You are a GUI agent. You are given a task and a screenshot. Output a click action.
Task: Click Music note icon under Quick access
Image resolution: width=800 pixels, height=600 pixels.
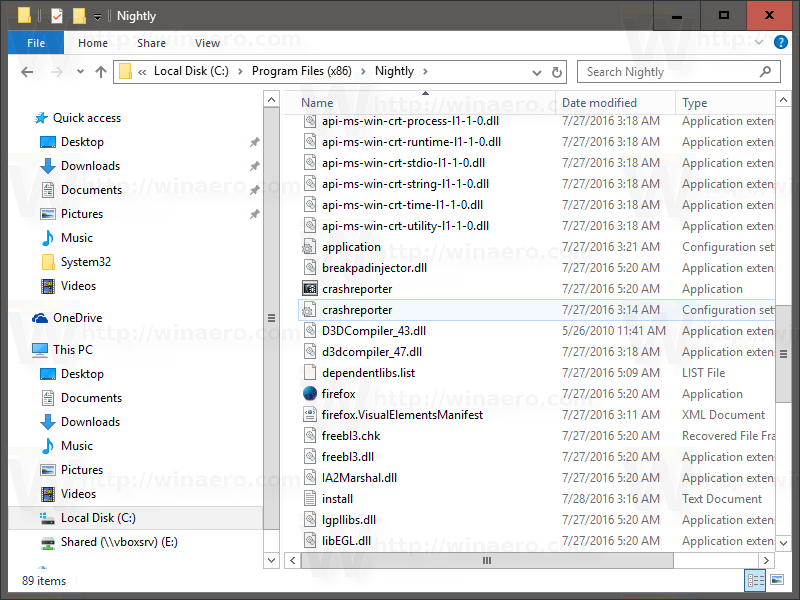(47, 238)
